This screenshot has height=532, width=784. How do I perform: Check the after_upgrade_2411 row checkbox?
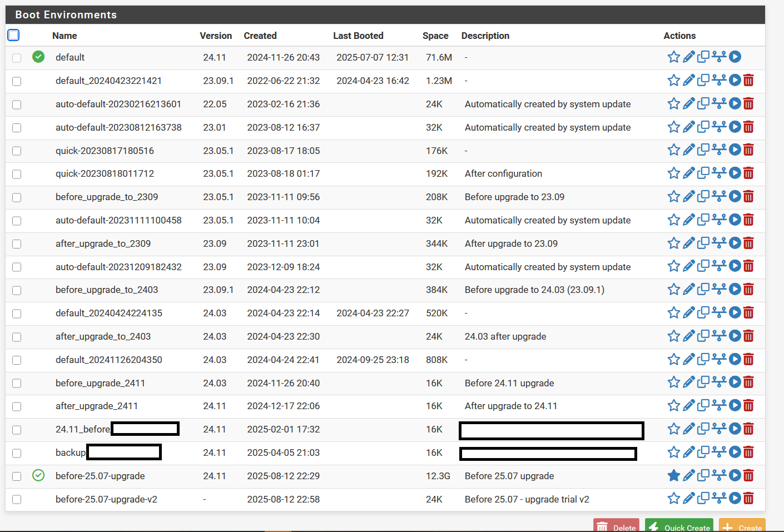[x=17, y=406]
